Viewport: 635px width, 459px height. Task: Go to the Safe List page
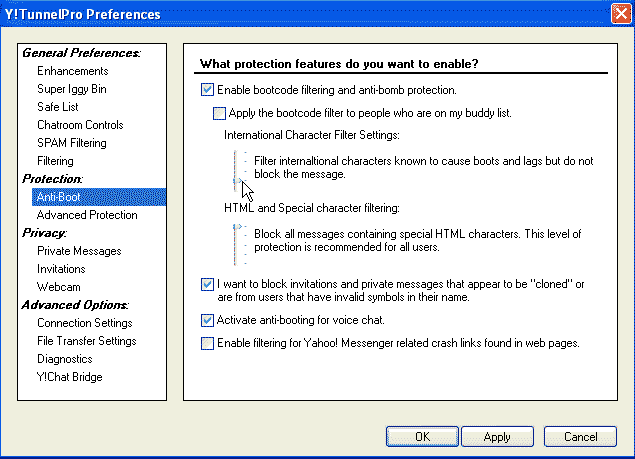(x=58, y=107)
